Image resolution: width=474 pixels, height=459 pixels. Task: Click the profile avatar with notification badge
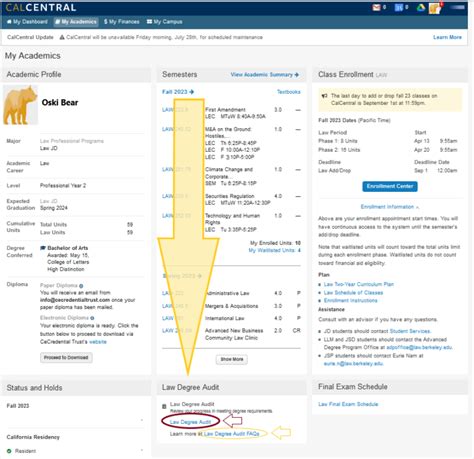tap(435, 8)
